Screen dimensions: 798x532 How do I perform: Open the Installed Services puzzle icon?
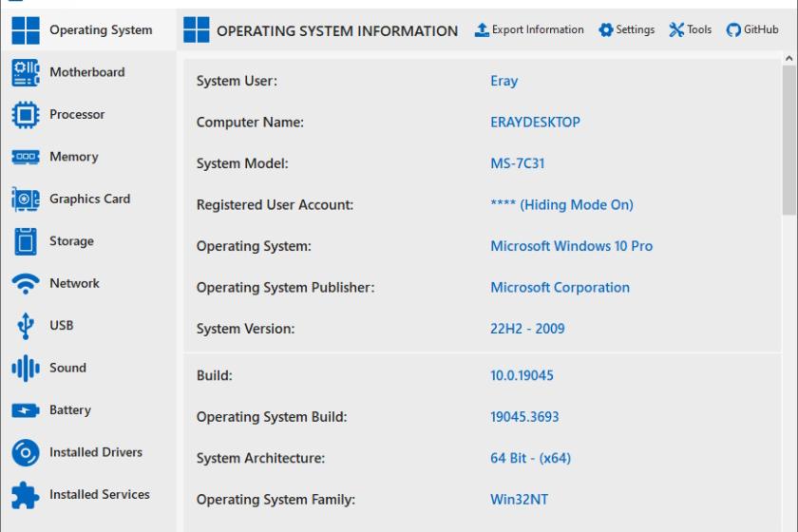(x=26, y=495)
